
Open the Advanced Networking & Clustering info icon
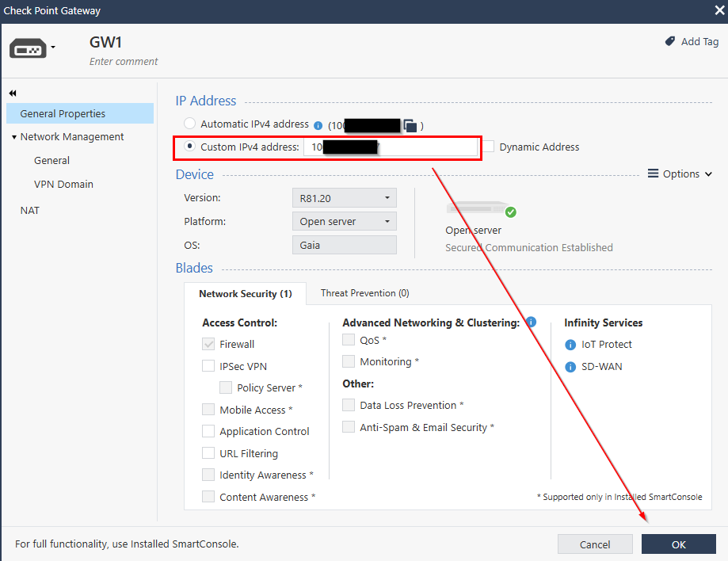[x=531, y=322]
